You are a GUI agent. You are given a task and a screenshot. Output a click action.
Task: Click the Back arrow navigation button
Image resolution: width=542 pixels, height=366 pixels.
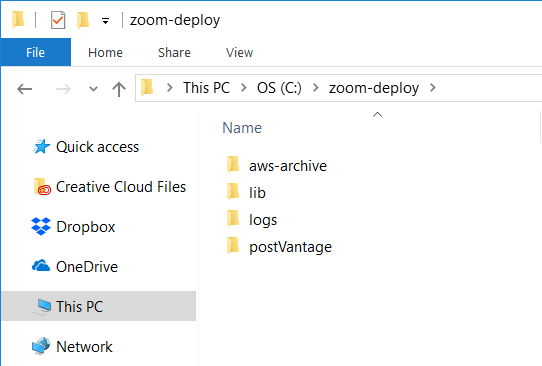click(x=25, y=89)
